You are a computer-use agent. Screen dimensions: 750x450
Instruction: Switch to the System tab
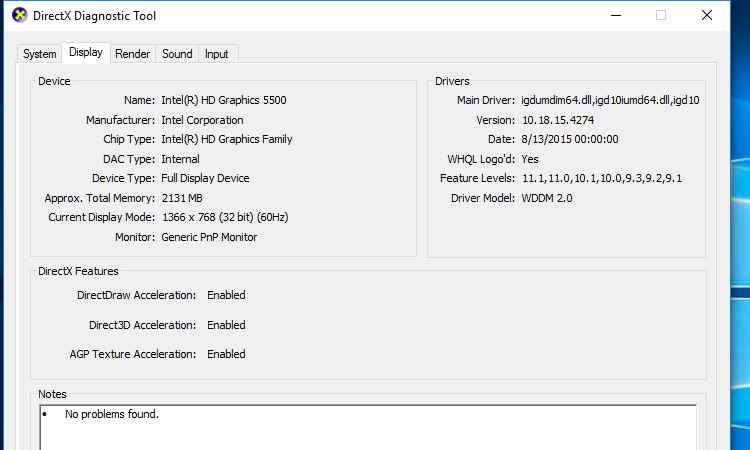[40, 54]
